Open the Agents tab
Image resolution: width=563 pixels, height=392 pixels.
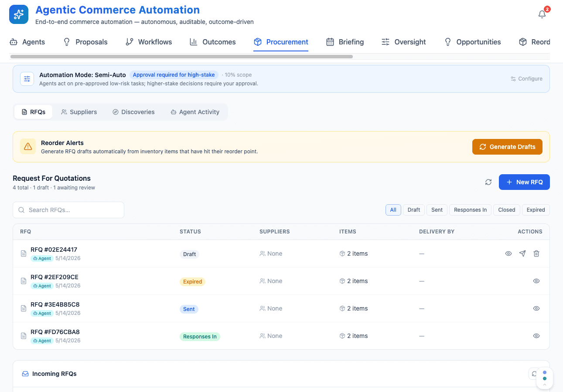tap(27, 42)
